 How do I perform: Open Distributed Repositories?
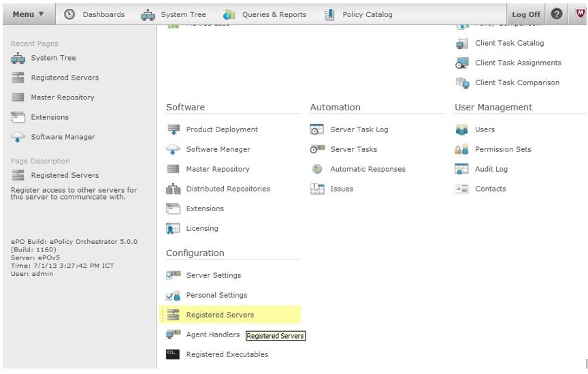pos(227,189)
